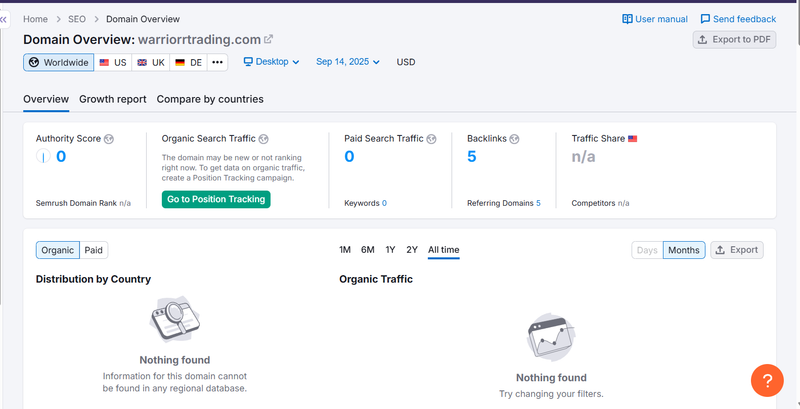Viewport: 800px width, 409px height.
Task: Select the 6M time range
Action: coord(367,249)
